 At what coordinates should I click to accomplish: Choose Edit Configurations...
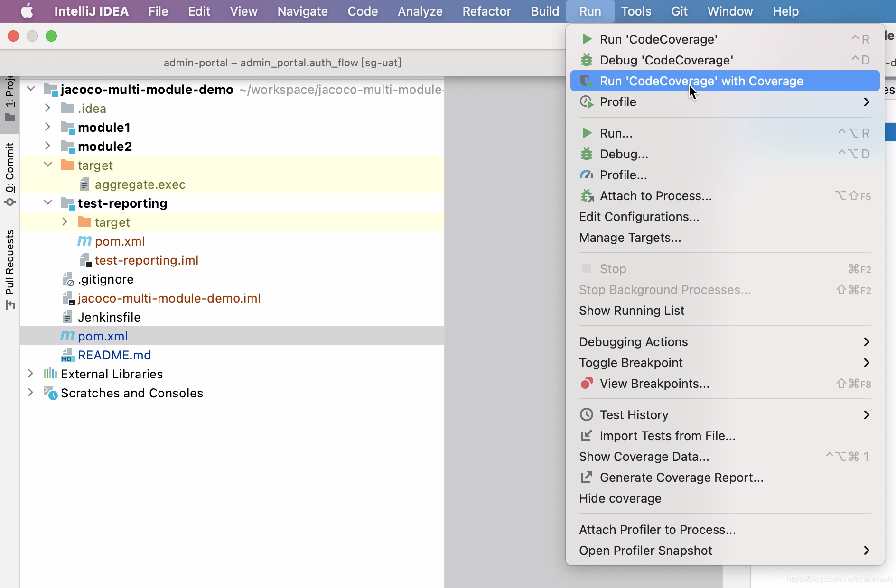click(639, 217)
